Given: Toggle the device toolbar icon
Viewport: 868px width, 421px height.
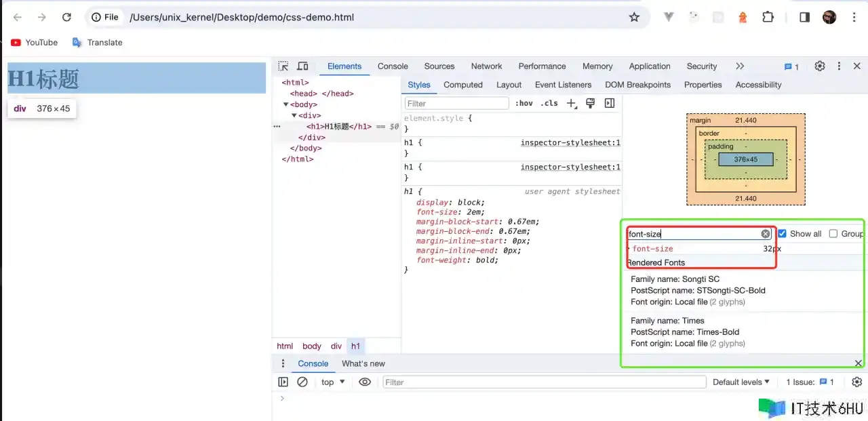Looking at the screenshot, I should tap(302, 66).
